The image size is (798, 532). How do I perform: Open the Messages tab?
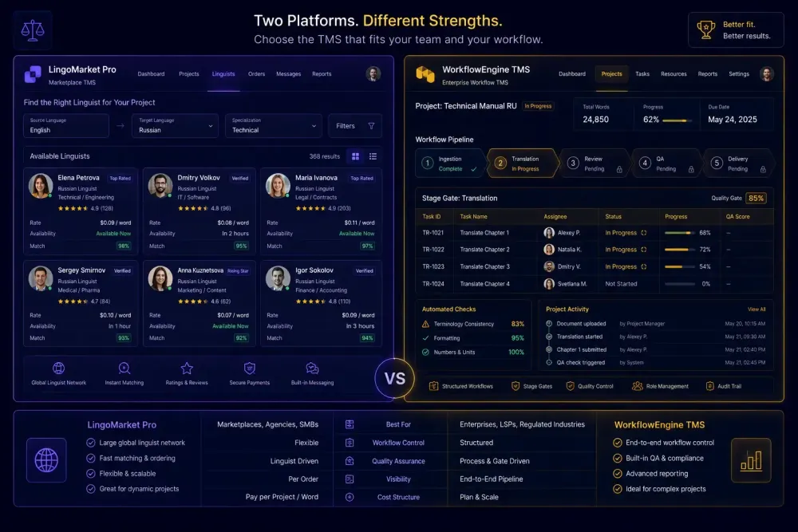289,73
